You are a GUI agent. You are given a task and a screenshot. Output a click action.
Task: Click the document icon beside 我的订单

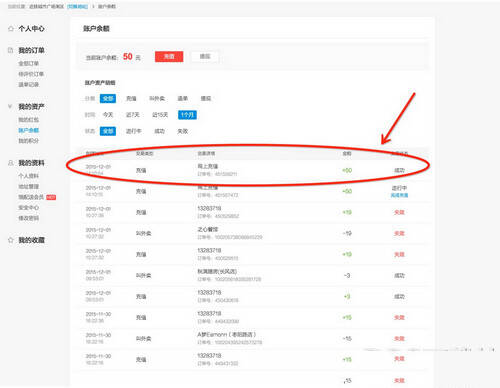tap(11, 50)
